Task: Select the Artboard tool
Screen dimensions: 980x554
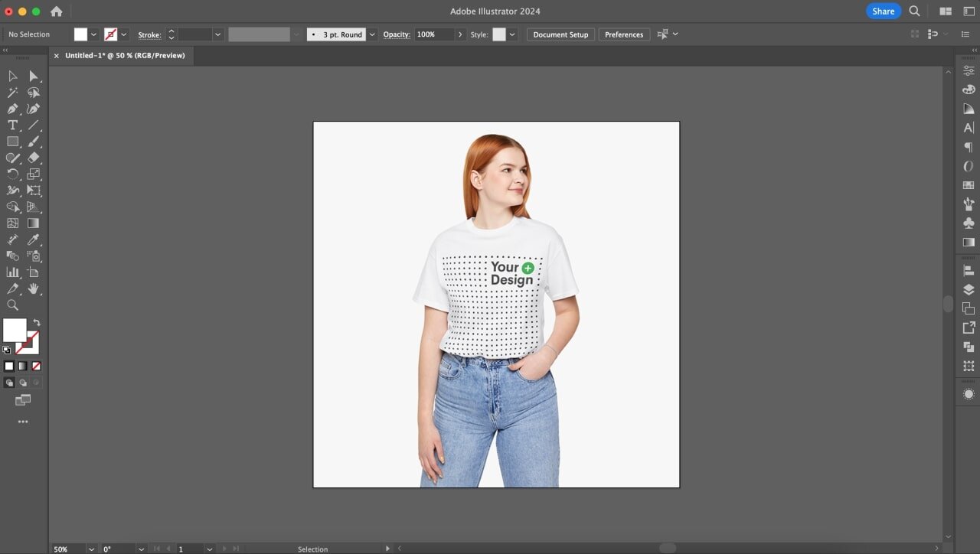Action: coord(34,272)
